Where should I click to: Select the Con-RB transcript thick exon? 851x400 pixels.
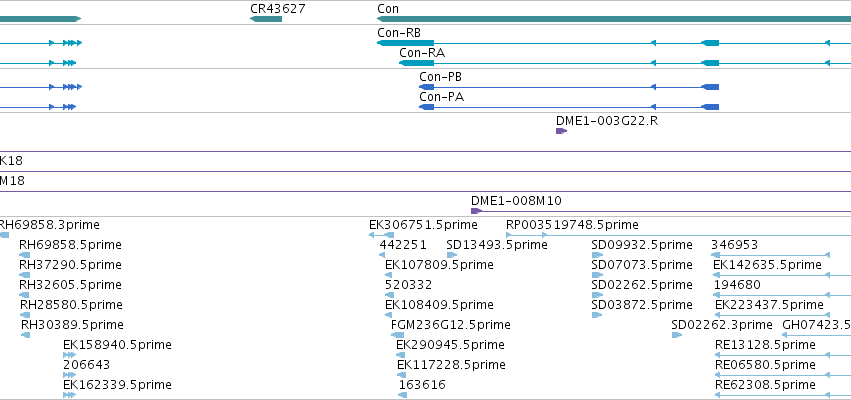point(405,43)
